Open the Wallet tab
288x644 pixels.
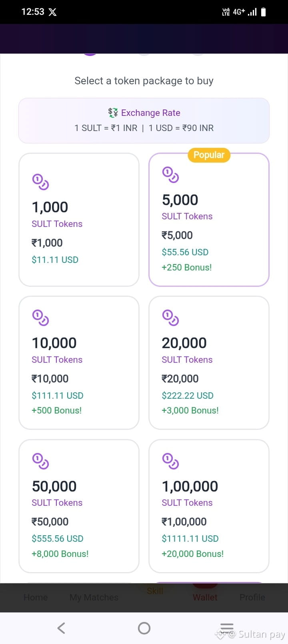tap(205, 597)
